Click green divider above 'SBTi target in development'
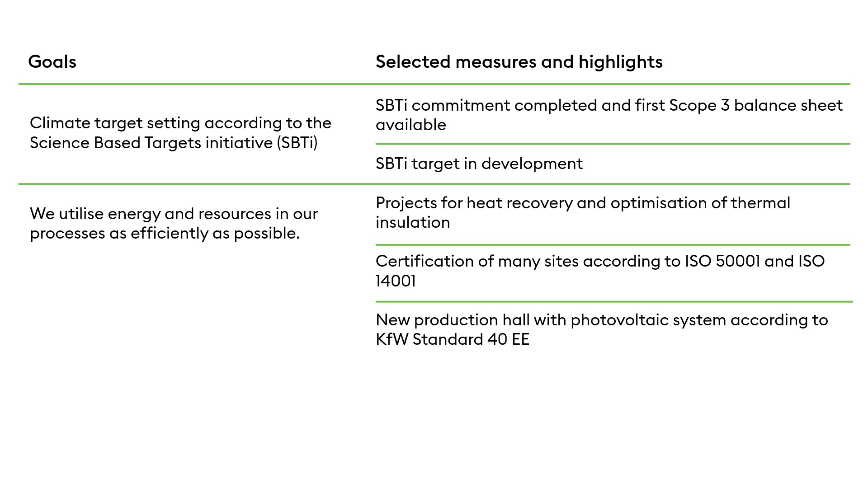 [613, 144]
